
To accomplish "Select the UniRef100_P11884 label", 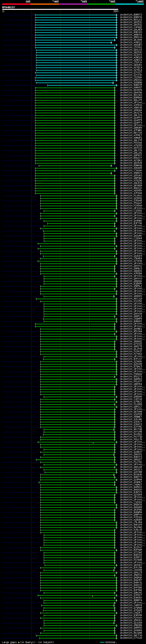I will [x=131, y=404].
